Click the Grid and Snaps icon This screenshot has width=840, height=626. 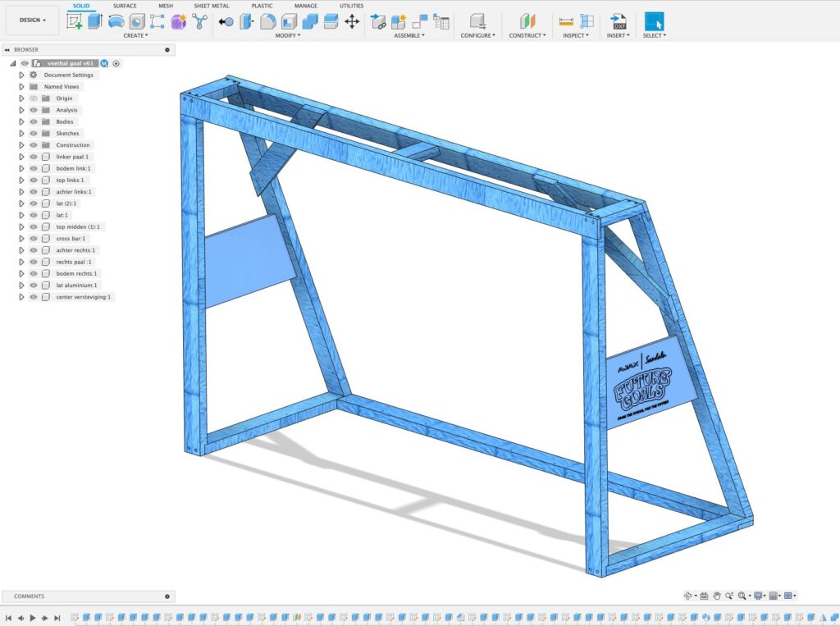pos(773,596)
